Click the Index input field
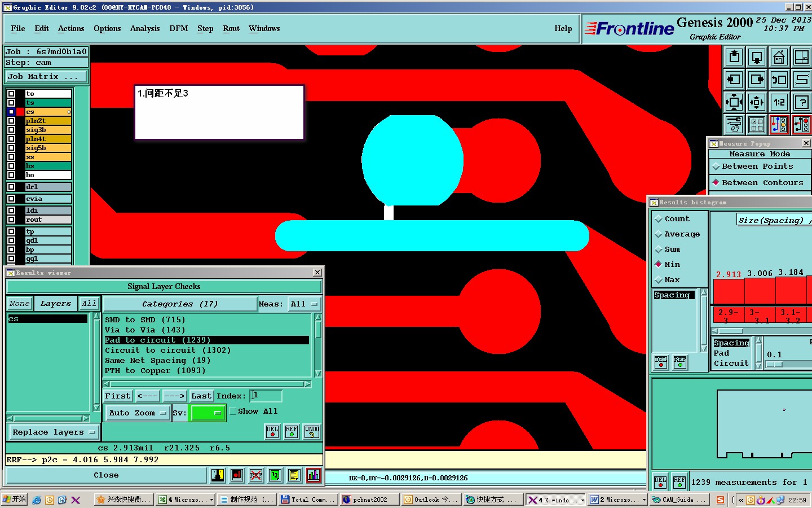Image resolution: width=812 pixels, height=508 pixels. coord(266,396)
